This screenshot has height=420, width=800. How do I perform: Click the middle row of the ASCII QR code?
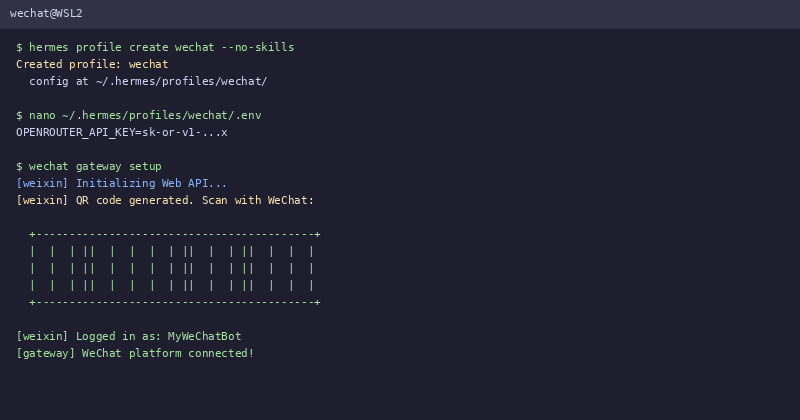[172, 268]
